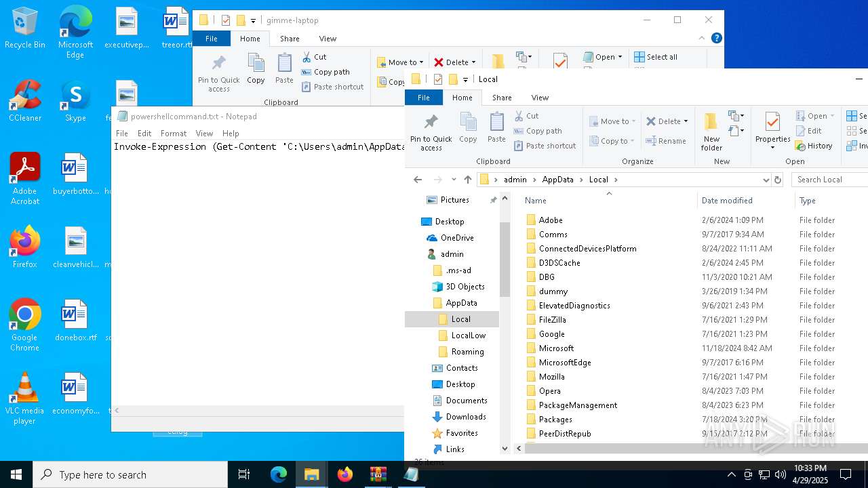Expand Open dropdown in Local window
Image resolution: width=868 pixels, height=488 pixels.
(833, 116)
